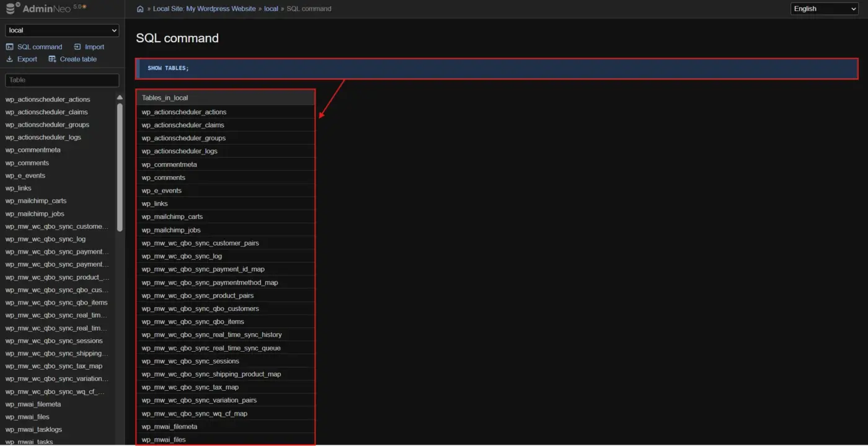Open wp_links in the sidebar list
The height and width of the screenshot is (446, 868).
click(19, 189)
